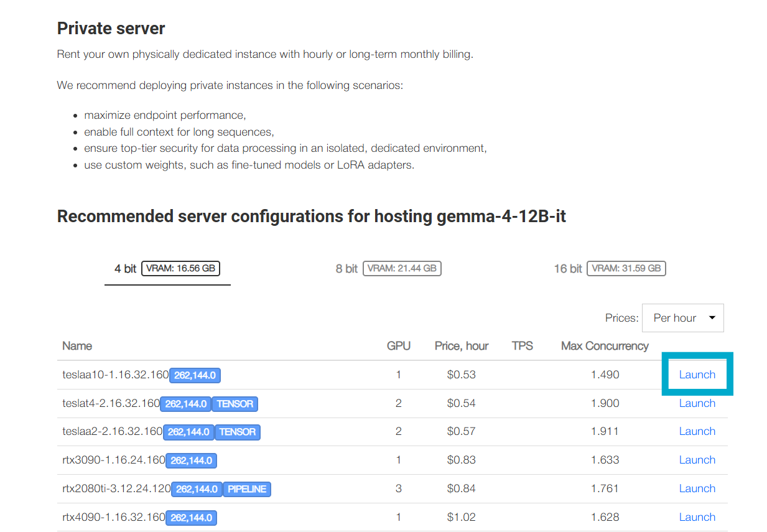Click the teslat4-2.16.32.160 server name
This screenshot has height=532, width=767.
pyautogui.click(x=111, y=403)
